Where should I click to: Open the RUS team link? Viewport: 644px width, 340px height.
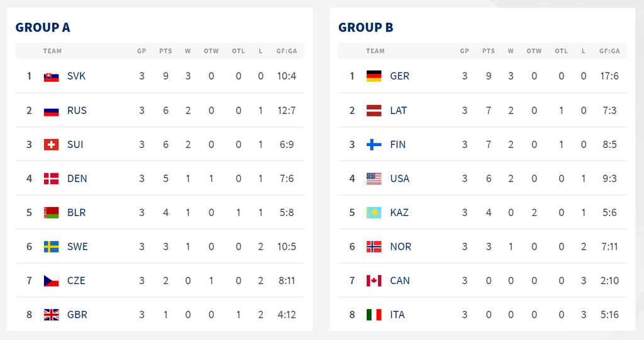coord(77,111)
